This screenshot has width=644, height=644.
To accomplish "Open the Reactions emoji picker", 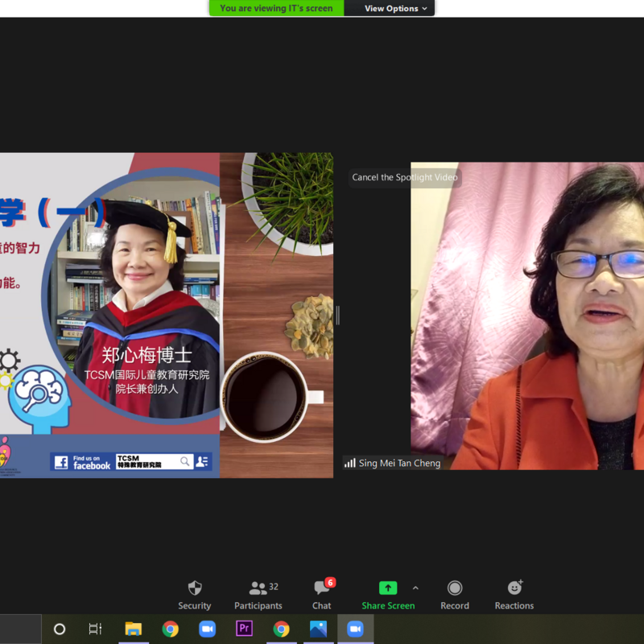I will (x=514, y=594).
